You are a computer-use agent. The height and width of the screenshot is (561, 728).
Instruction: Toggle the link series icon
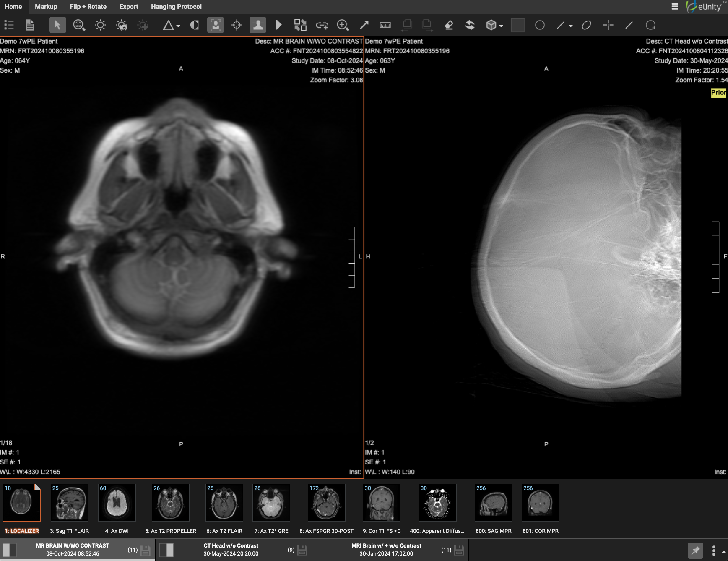[x=322, y=26]
